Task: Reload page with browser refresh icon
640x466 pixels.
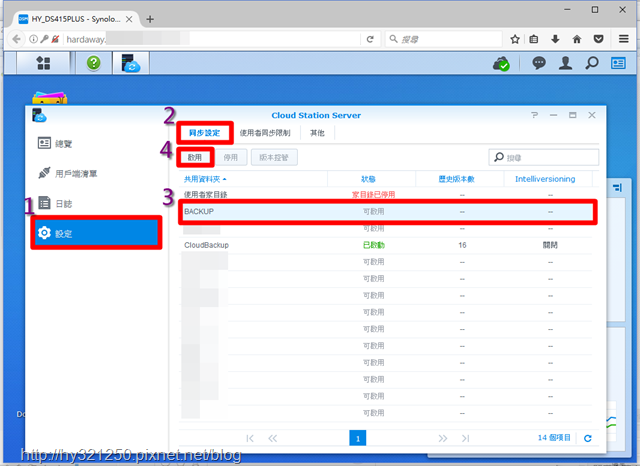Action: pyautogui.click(x=370, y=39)
